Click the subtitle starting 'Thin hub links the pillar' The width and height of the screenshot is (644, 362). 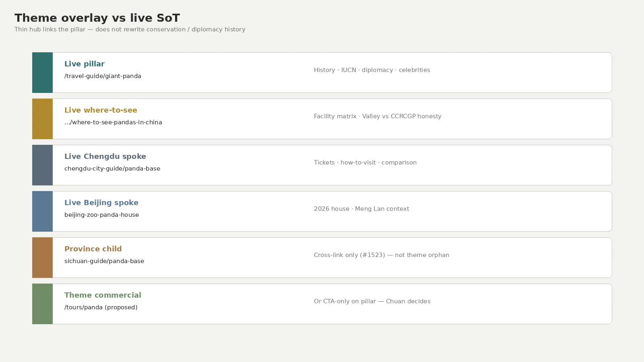pos(130,29)
